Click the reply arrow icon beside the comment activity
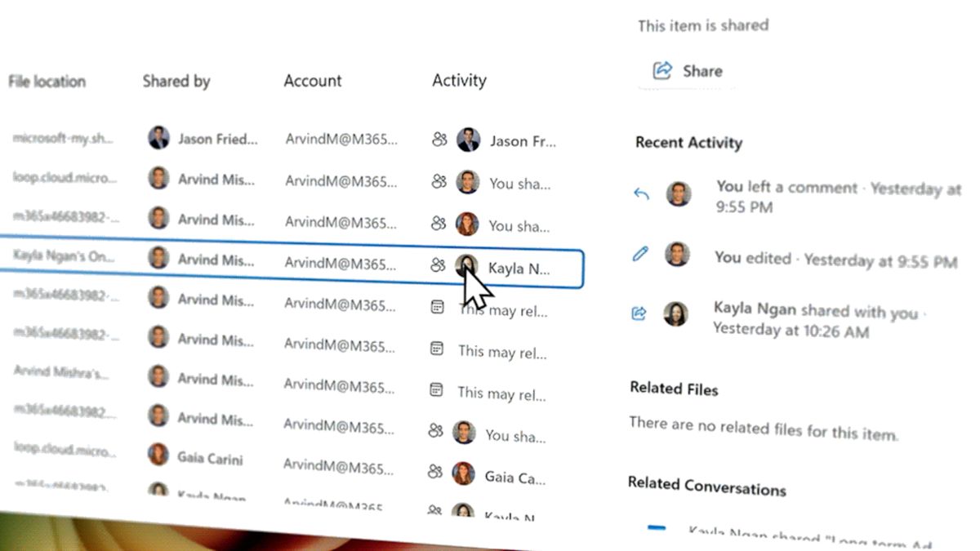Screen dimensions: 980x551 641,194
